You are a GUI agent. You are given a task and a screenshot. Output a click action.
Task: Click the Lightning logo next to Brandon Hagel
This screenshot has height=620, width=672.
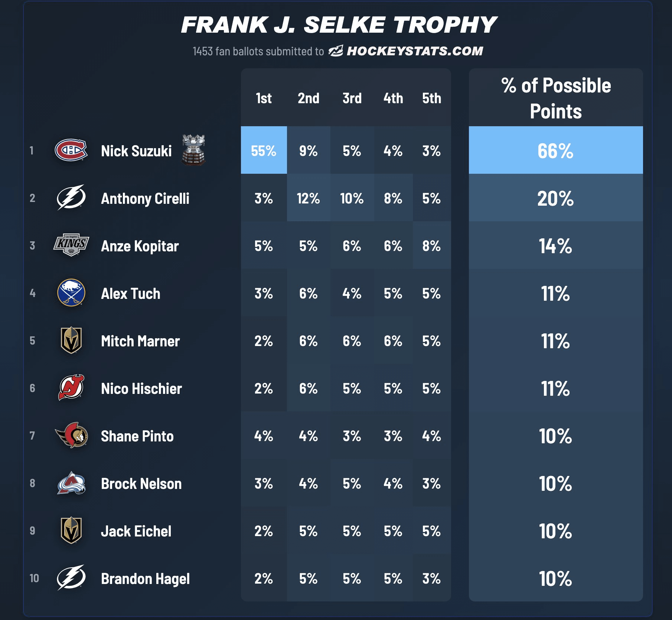(x=71, y=578)
